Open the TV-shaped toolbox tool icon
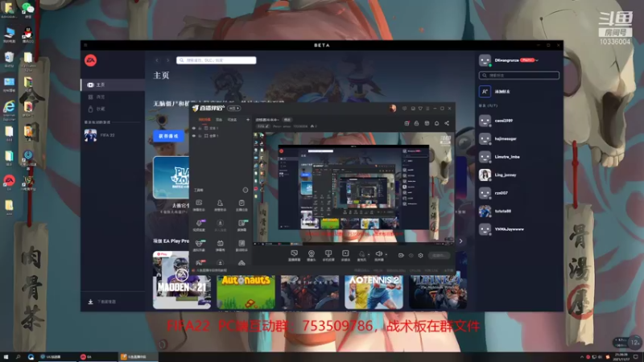The height and width of the screenshot is (362, 644). click(220, 245)
